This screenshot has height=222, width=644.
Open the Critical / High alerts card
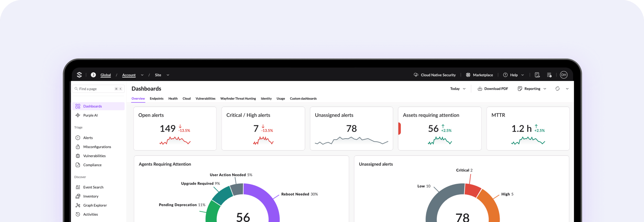coord(263,128)
